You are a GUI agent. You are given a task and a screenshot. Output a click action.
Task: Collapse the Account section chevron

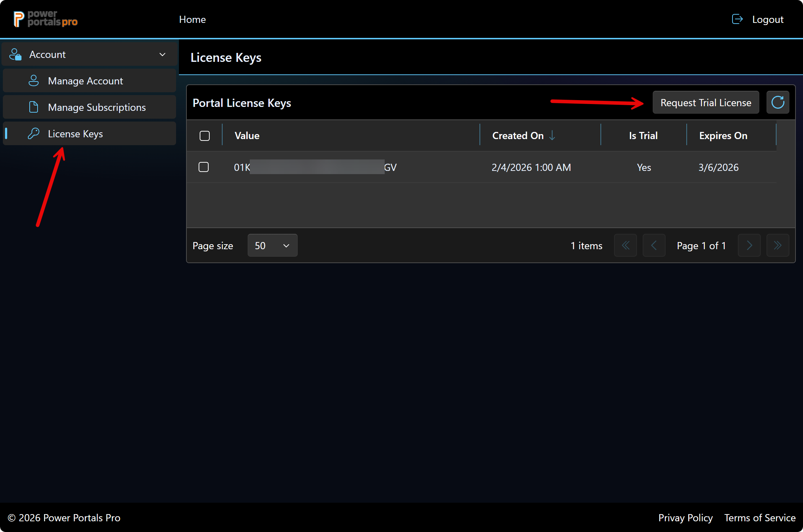click(162, 54)
